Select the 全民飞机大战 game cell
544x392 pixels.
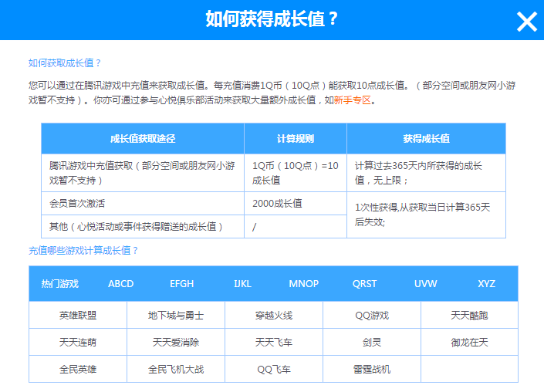pos(176,369)
